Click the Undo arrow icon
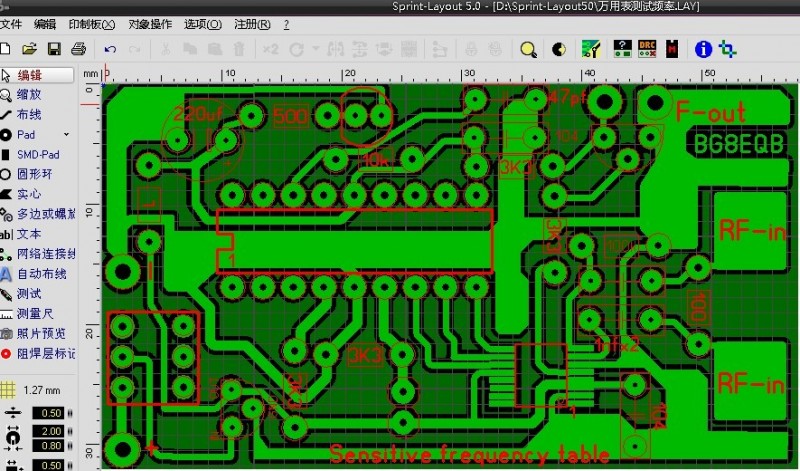Screen dimensions: 800x471 [x=109, y=48]
